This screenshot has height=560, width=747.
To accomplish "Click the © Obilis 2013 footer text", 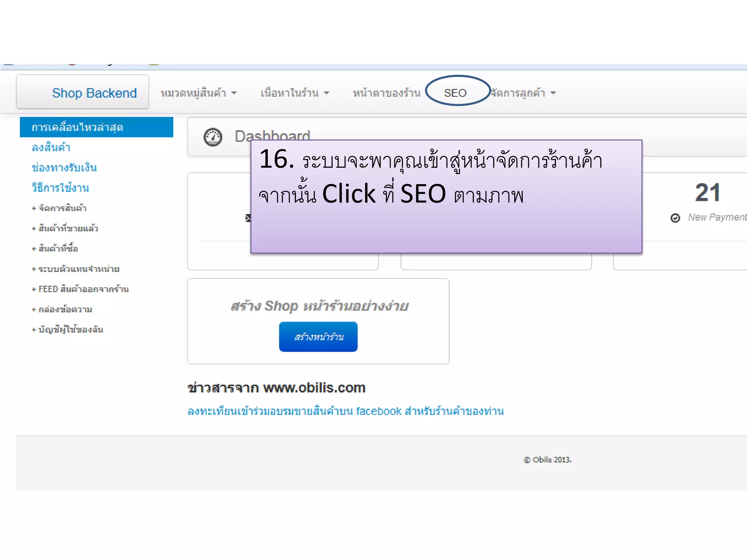I will pos(547,460).
